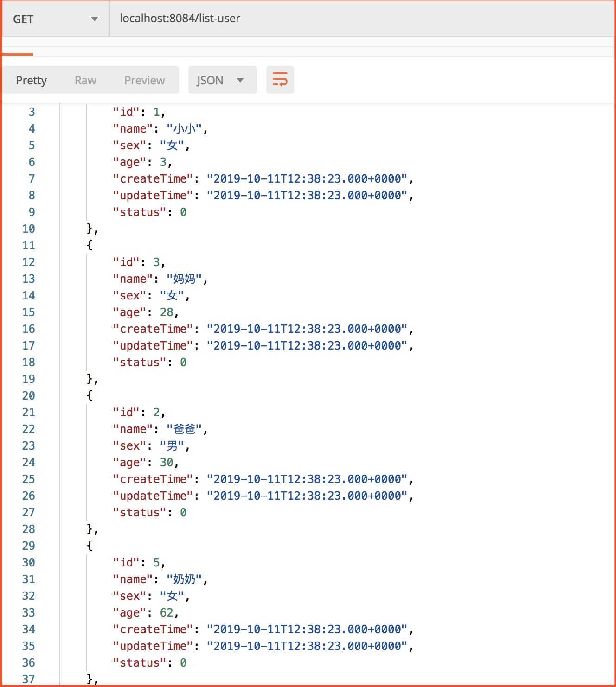Screen dimensions: 616x687
Task: Toggle the line wrap icon
Action: [x=280, y=80]
